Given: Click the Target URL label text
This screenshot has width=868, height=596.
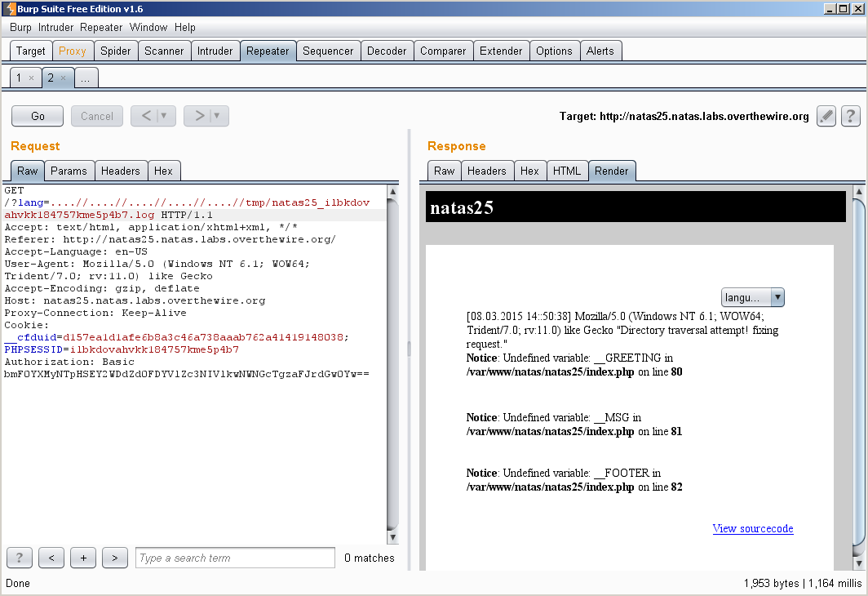Looking at the screenshot, I should click(x=684, y=116).
